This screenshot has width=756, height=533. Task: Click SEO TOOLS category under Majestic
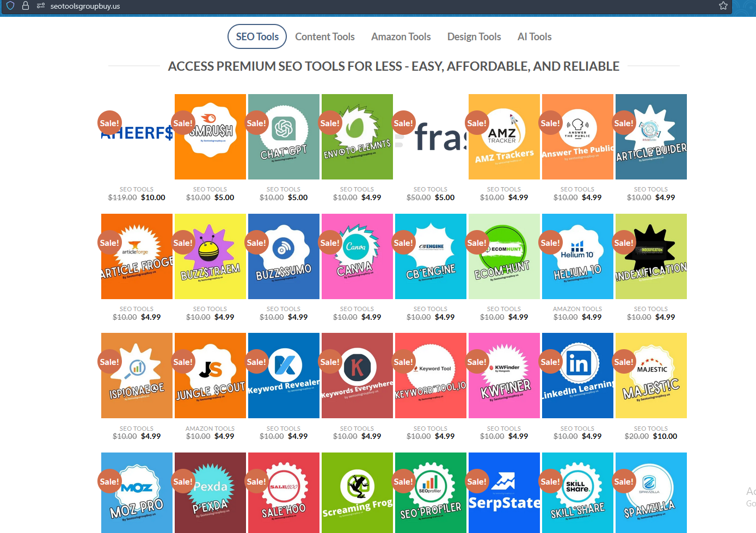pyautogui.click(x=651, y=429)
